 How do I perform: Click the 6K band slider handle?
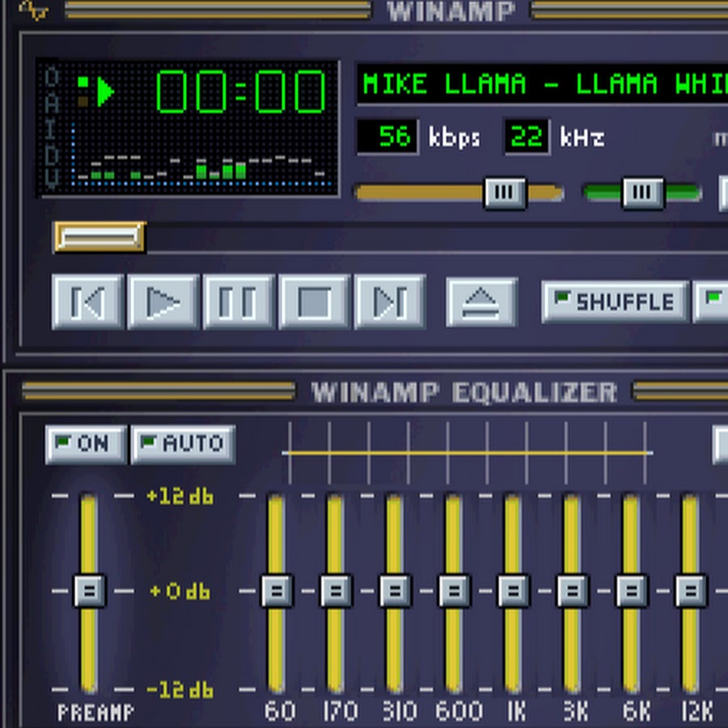(x=632, y=590)
